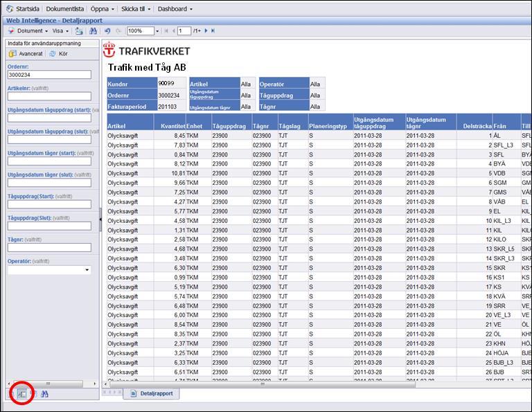Click the quantity cell 10,81

point(179,173)
